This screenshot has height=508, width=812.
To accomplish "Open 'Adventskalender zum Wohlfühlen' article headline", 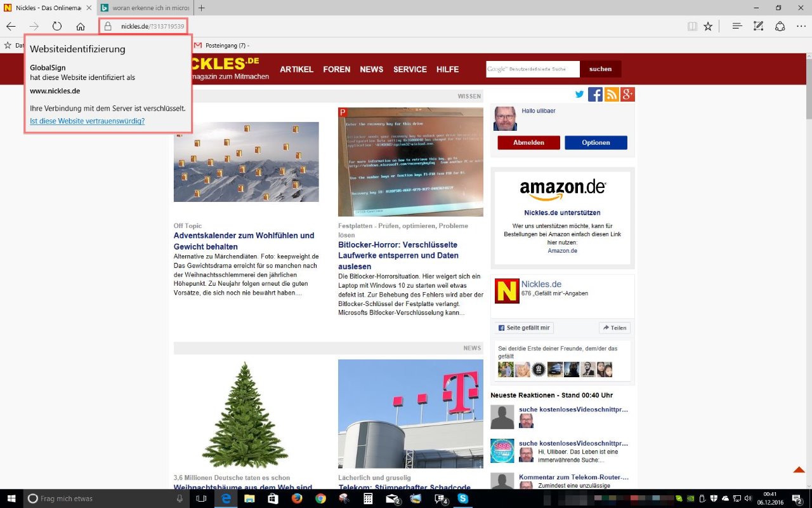I will pyautogui.click(x=244, y=241).
